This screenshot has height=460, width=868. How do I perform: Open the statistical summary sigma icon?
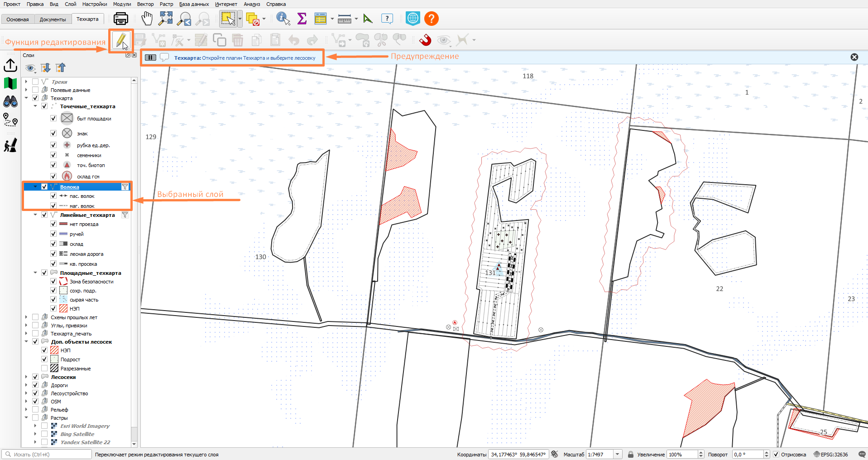(x=302, y=19)
